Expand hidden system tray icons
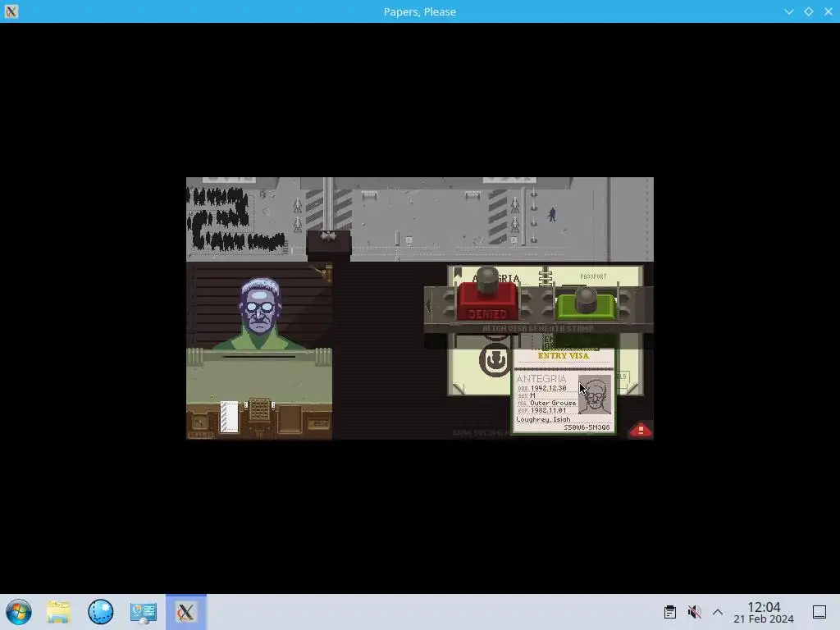840x630 pixels. 718,612
